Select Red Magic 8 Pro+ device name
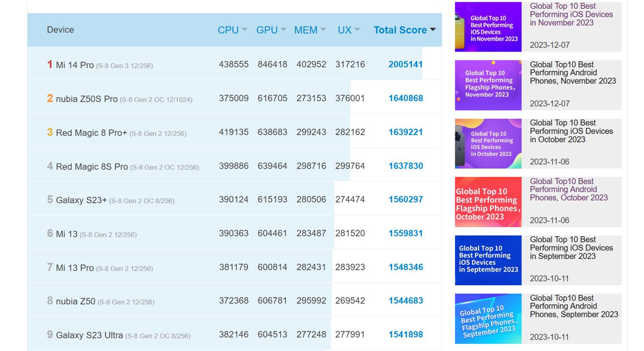Viewport: 644px width, 351px height. point(91,133)
